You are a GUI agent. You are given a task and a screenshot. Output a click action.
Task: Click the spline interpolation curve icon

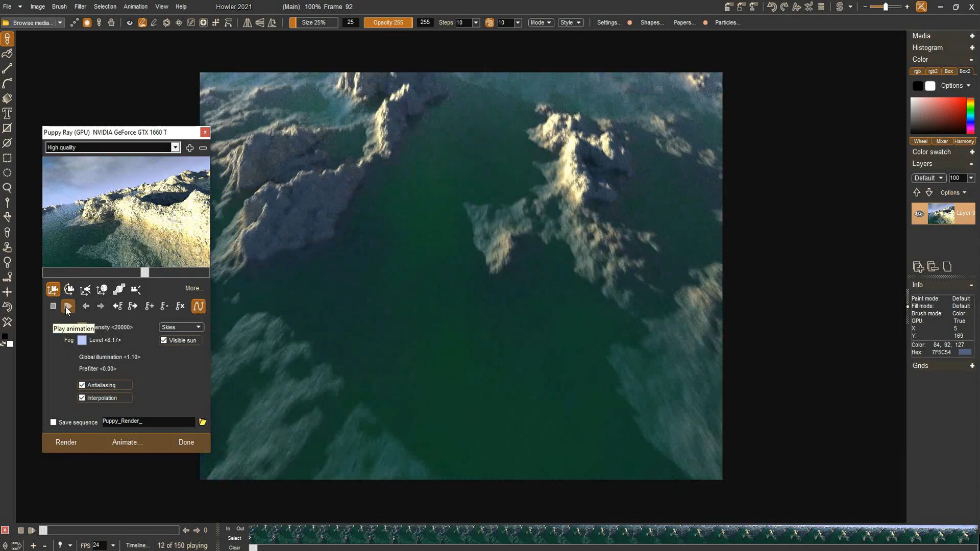coord(198,306)
